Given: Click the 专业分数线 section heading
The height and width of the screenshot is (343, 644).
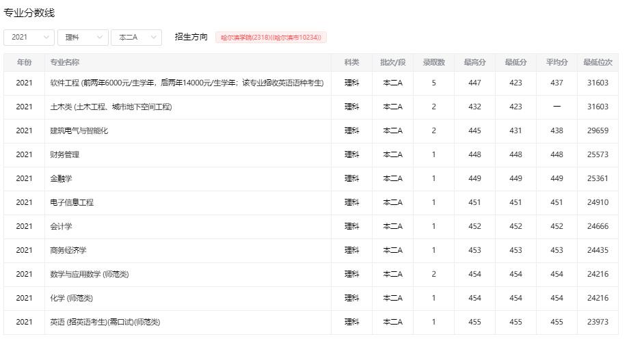Looking at the screenshot, I should click(29, 13).
